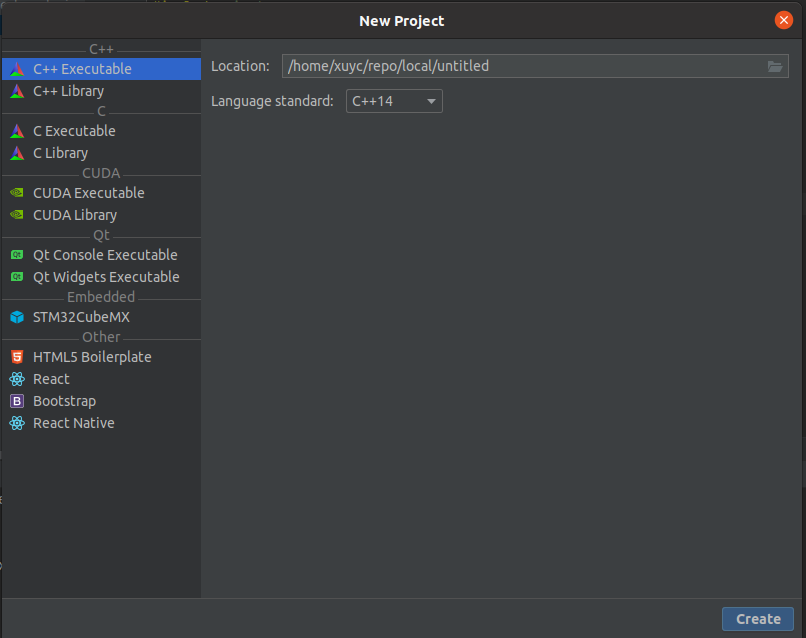
Task: Click the React project template icon
Action: click(x=17, y=378)
